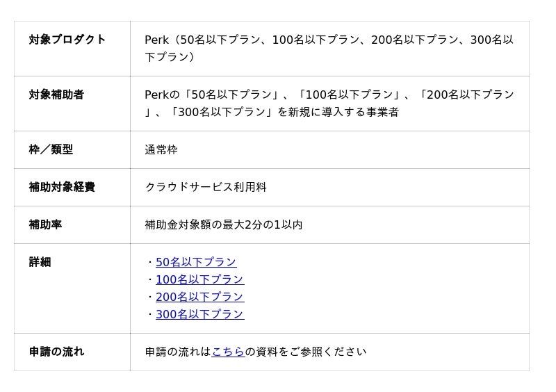Click the 補助金対象額の最大2分の1以内 text
Image resolution: width=556 pixels, height=392 pixels.
(x=224, y=224)
